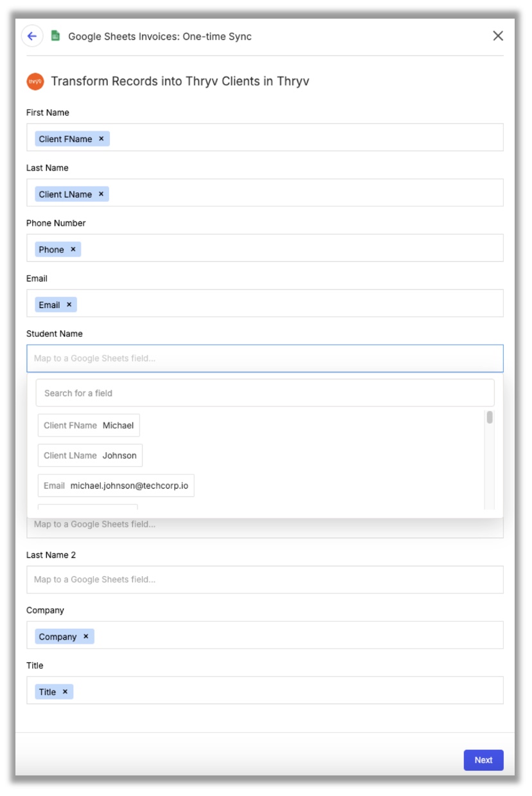532x796 pixels.
Task: Click the Phone Number mapping field
Action: [265, 248]
